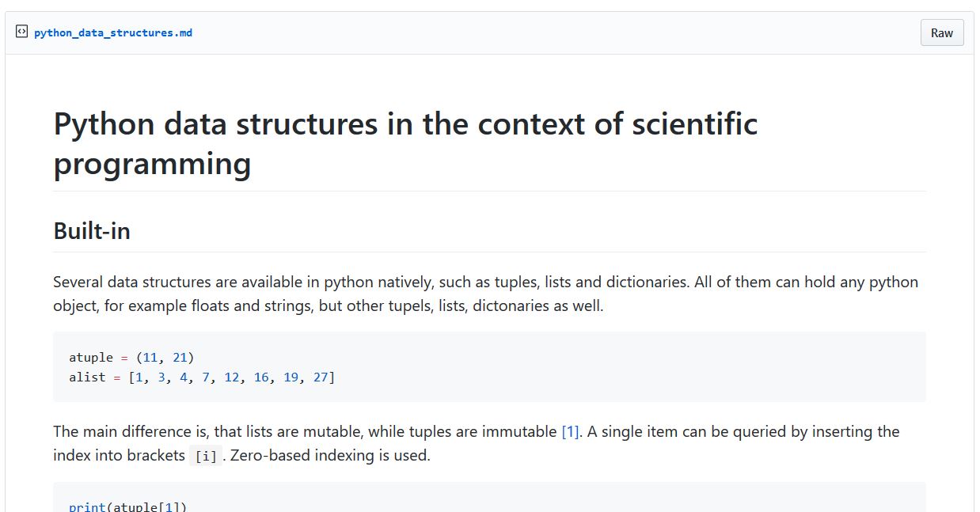Click the number 12 in alist
The height and width of the screenshot is (512, 980).
[x=232, y=377]
